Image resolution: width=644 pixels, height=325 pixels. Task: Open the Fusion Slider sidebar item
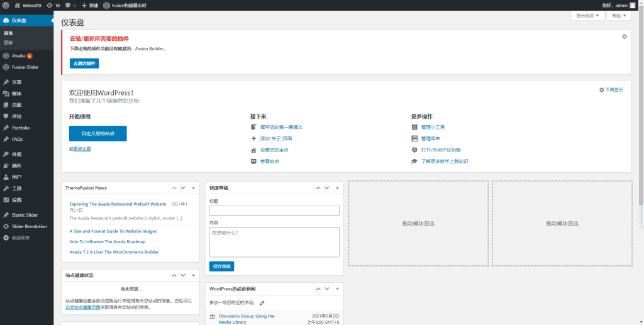coord(25,67)
